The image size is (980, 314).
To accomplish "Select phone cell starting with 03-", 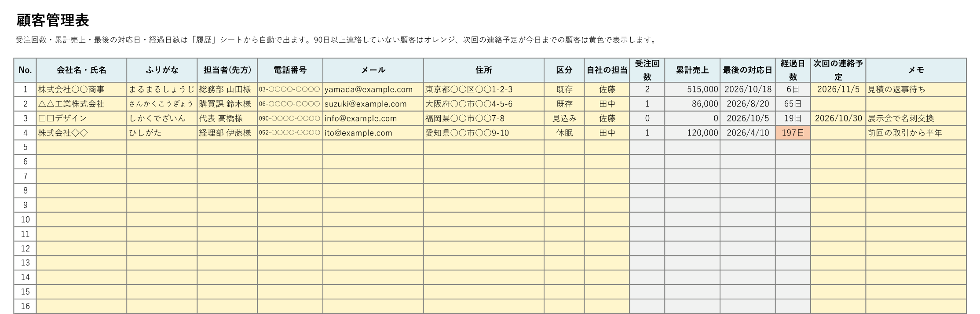I will point(290,89).
